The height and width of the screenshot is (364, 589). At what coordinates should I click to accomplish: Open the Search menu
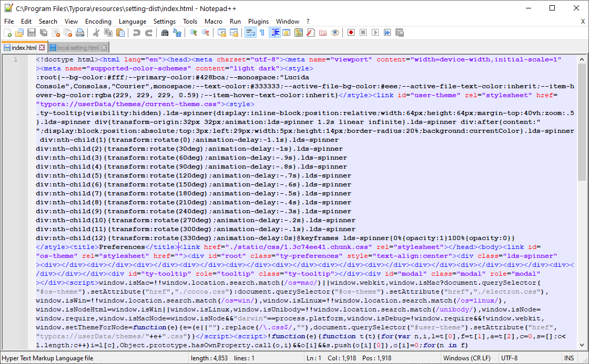pyautogui.click(x=48, y=22)
